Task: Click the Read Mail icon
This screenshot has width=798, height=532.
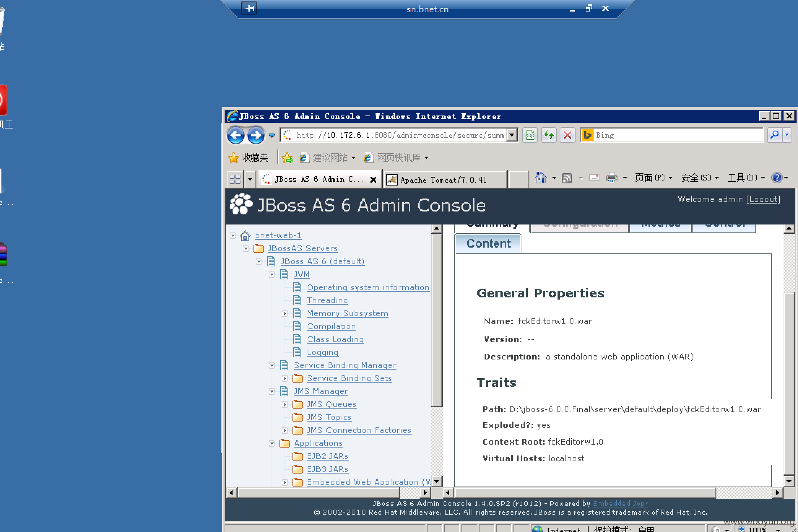Action: pyautogui.click(x=594, y=178)
